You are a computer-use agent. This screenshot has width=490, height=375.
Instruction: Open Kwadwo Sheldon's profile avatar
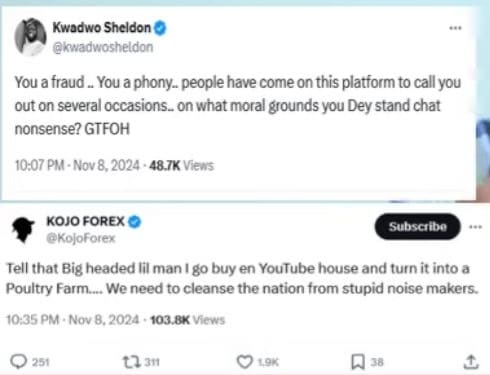[30, 37]
